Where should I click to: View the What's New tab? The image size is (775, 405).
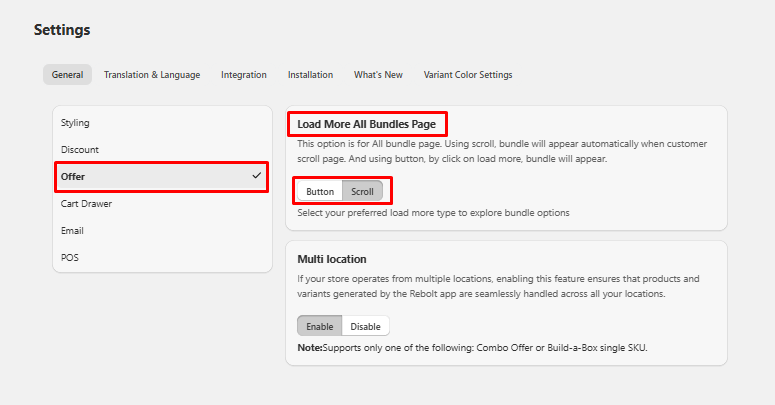click(x=378, y=75)
